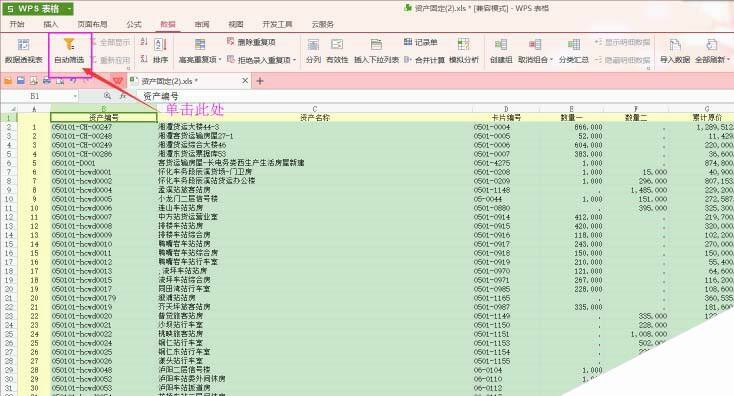This screenshot has height=396, width=734.
Task: Select cell 050101-CH-00247
Action: coord(104,127)
